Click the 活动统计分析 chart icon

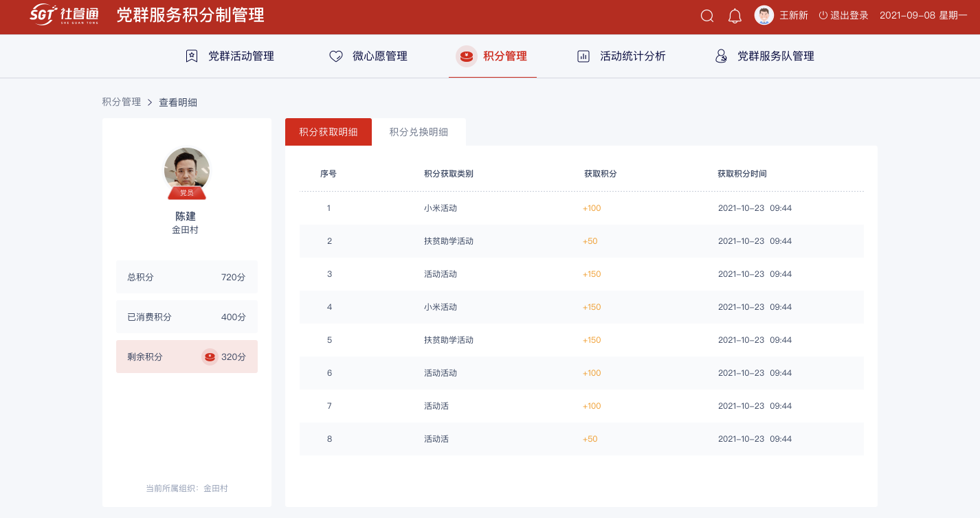(583, 56)
